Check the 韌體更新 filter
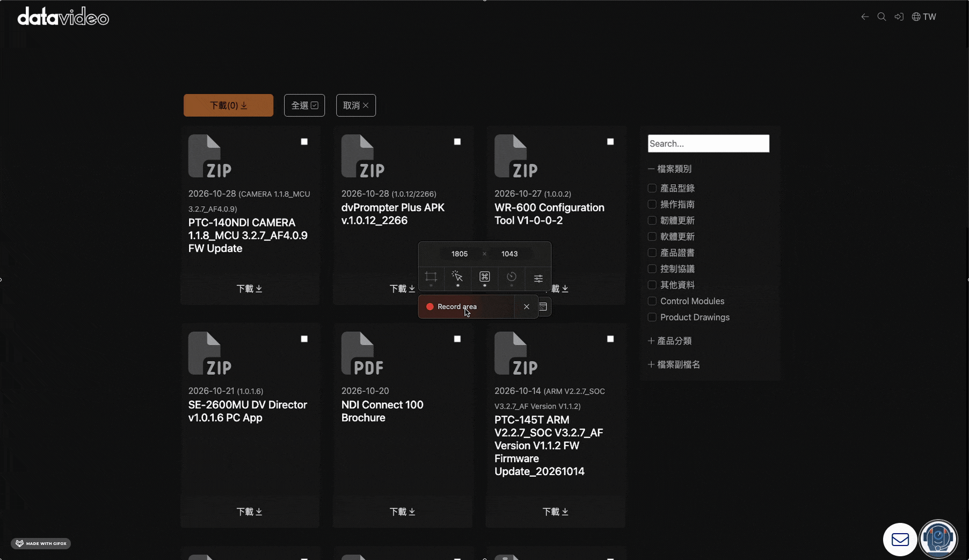The height and width of the screenshot is (560, 969). [x=652, y=221]
